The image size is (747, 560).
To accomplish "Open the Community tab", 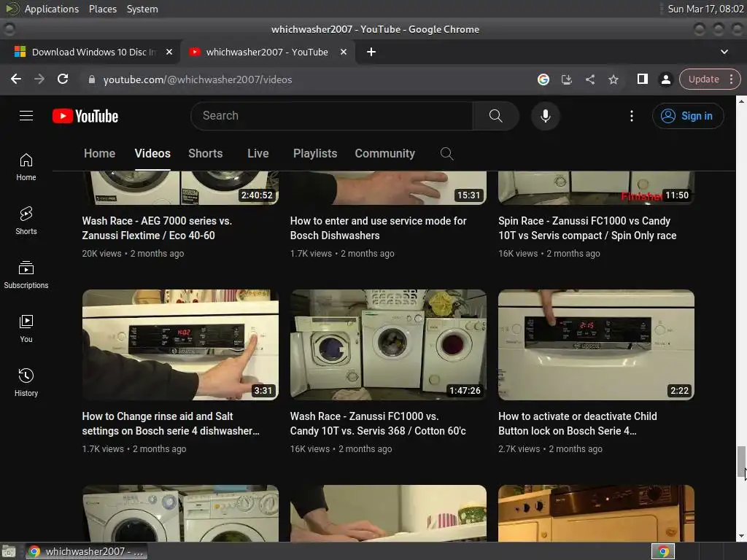I will coord(385,153).
